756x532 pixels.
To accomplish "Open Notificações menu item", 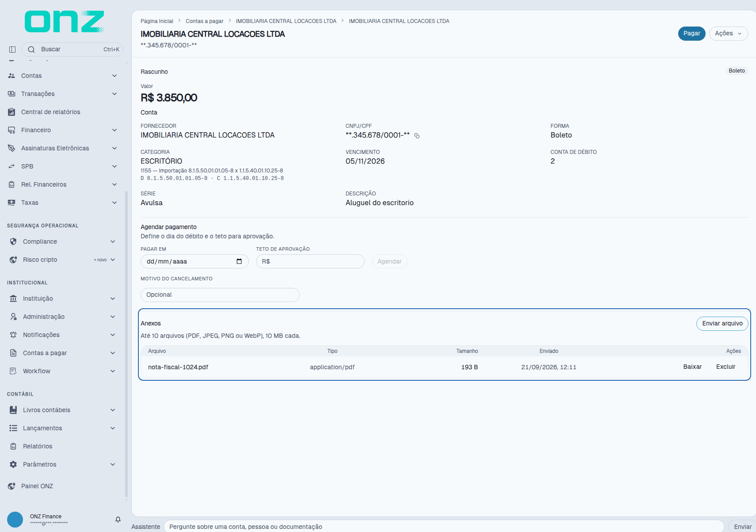I will click(62, 335).
